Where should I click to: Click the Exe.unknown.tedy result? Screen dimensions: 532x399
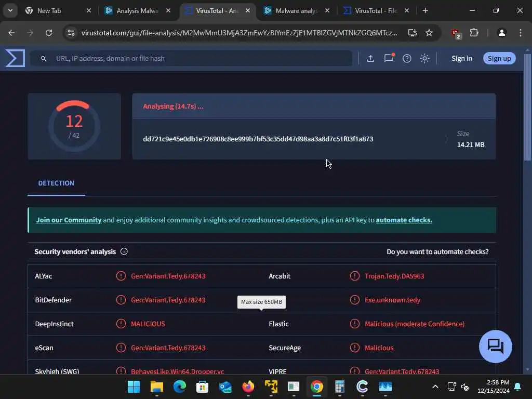click(392, 300)
